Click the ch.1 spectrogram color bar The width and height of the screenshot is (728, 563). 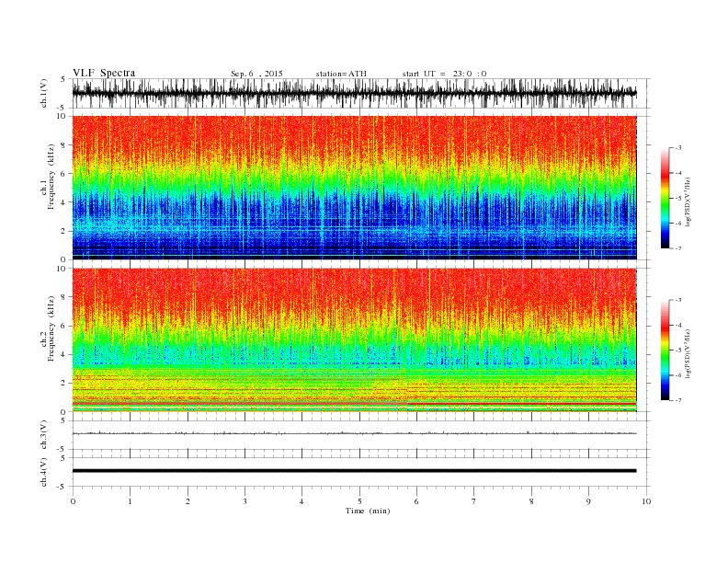coord(665,198)
